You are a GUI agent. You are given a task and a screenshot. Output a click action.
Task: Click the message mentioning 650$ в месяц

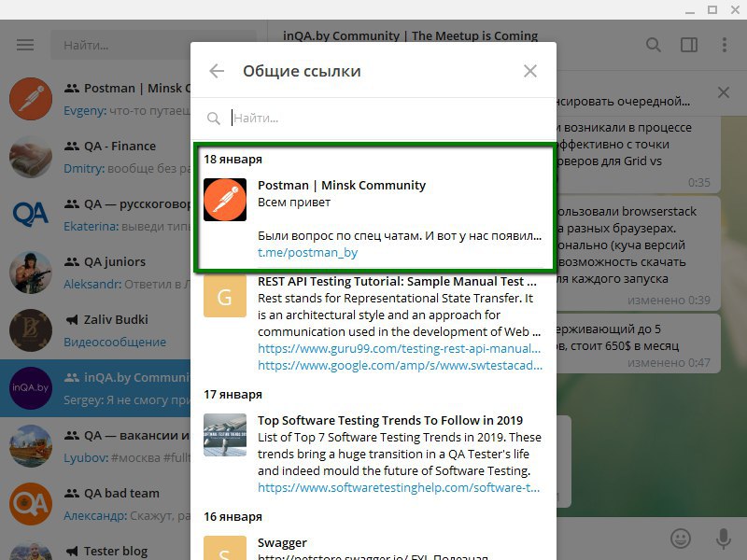(639, 343)
